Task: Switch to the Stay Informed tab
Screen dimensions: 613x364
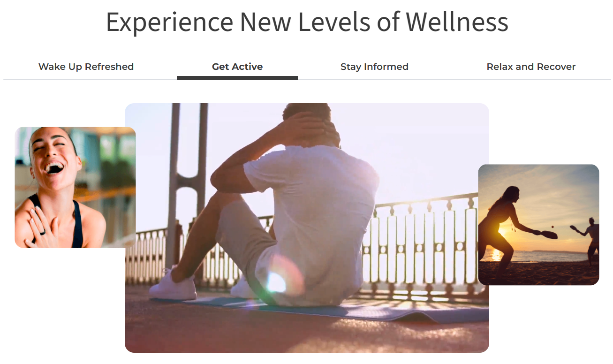Action: 374,67
